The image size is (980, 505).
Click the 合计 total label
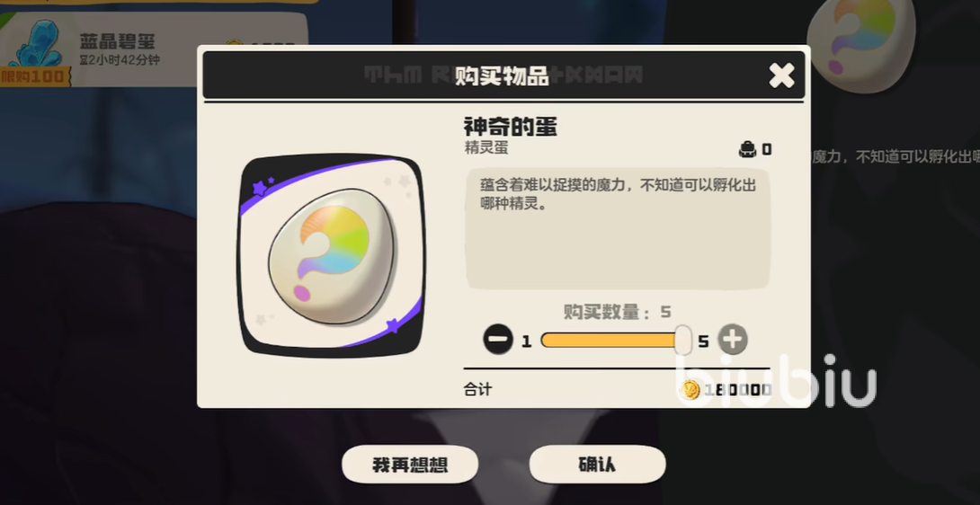click(477, 389)
